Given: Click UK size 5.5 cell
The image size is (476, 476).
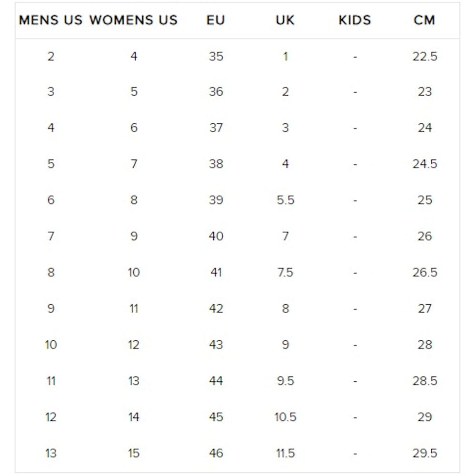Looking at the screenshot, I should pos(285,200).
